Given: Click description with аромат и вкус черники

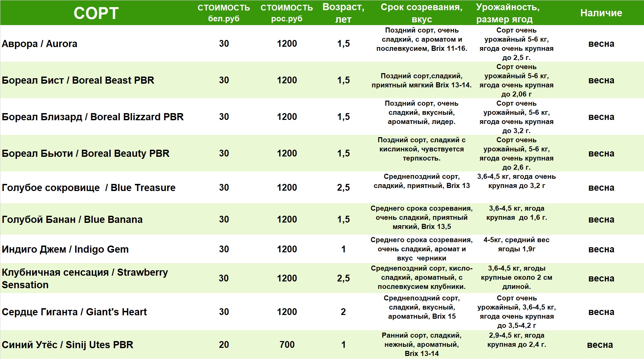Looking at the screenshot, I should [422, 249].
